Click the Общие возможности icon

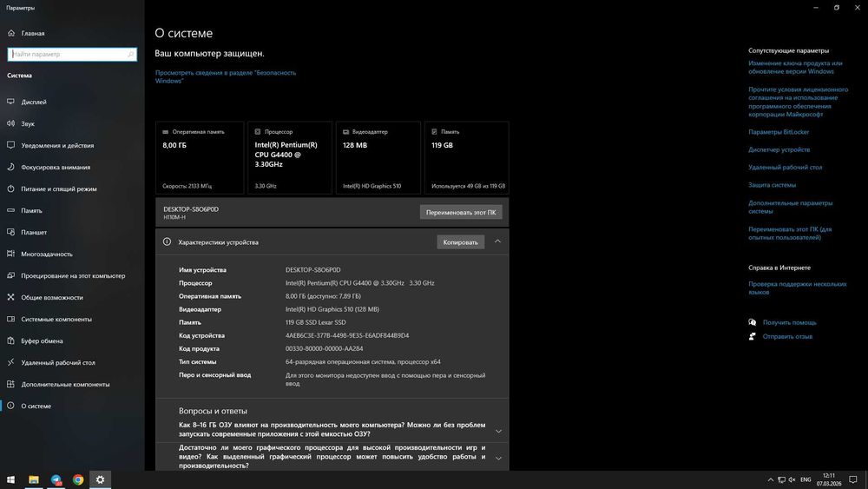coord(11,297)
